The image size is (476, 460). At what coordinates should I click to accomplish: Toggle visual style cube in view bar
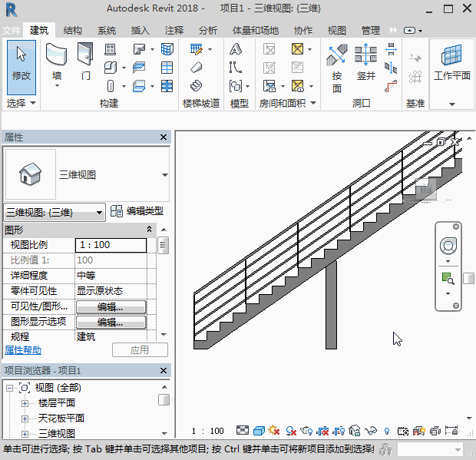coord(259,431)
